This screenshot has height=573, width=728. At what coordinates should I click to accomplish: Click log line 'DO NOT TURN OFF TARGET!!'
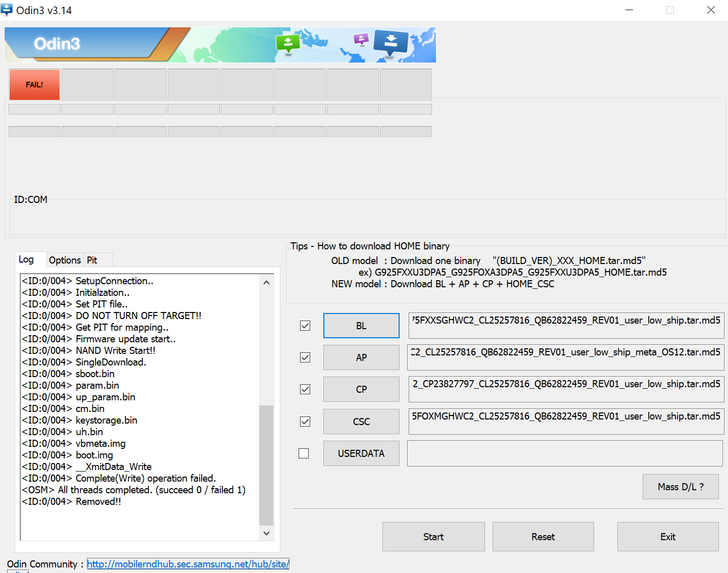point(112,316)
